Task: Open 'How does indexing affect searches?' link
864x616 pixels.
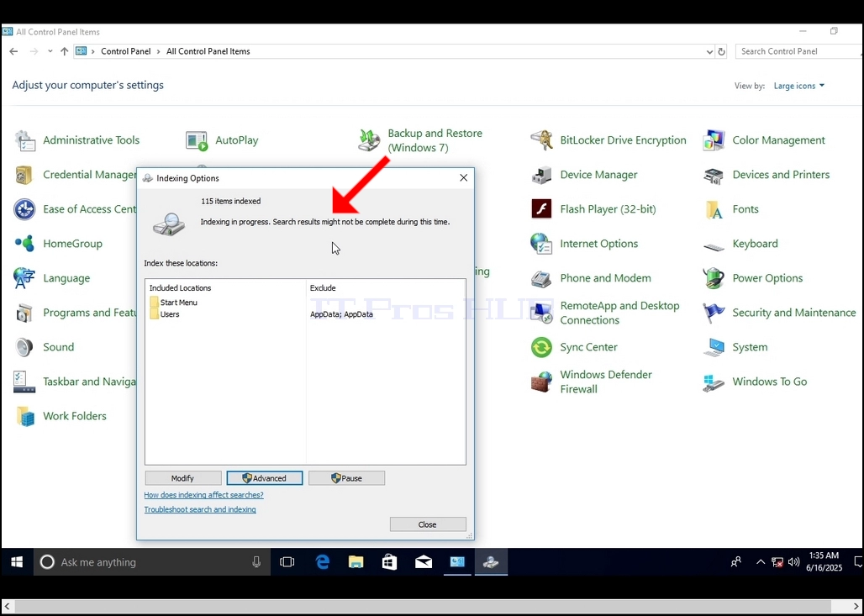Action: 204,495
